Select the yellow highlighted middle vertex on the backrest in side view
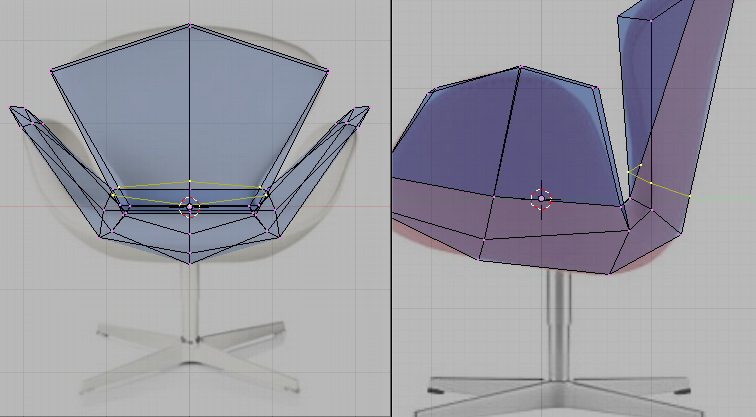 (x=651, y=183)
